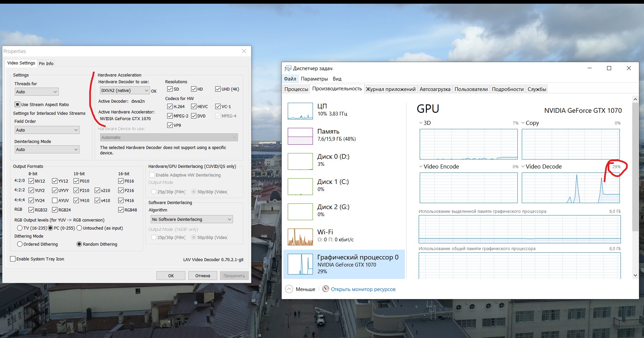644x338 pixels.
Task: Click Task Manager scrollbar up arrow
Action: (635, 99)
